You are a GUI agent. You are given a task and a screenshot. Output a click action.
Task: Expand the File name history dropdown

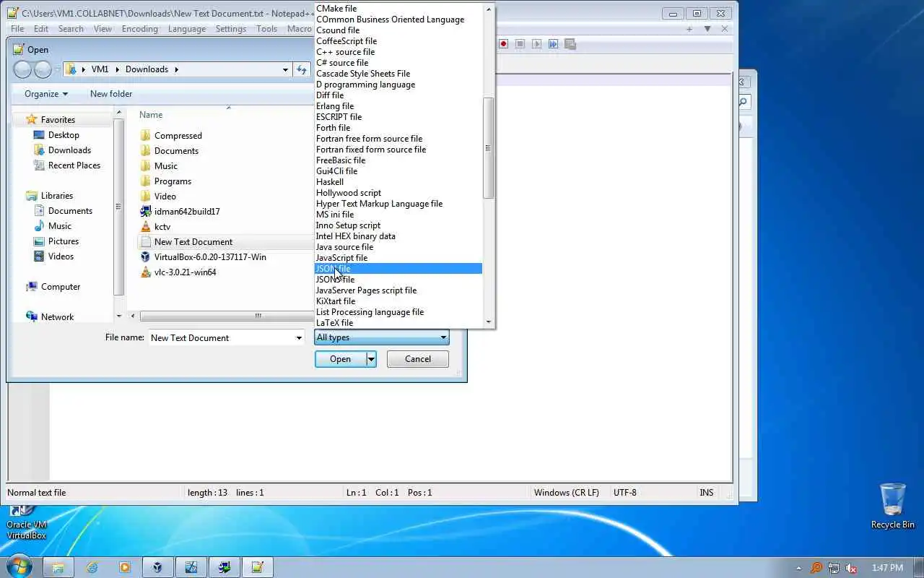click(299, 337)
